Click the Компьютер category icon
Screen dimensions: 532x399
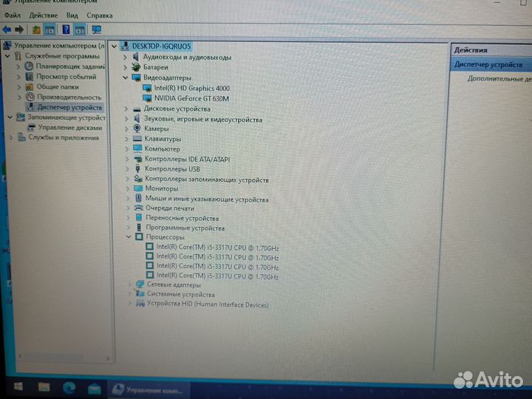pos(137,149)
